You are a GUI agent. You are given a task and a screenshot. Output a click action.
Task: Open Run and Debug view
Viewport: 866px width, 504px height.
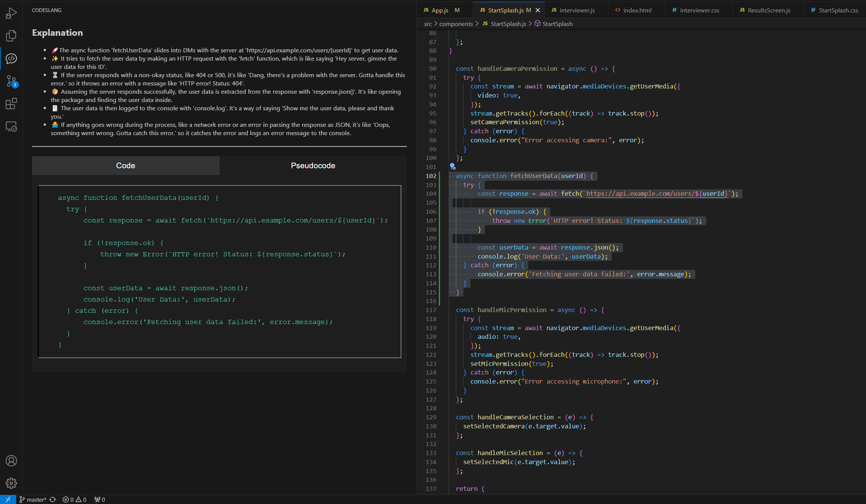pyautogui.click(x=11, y=13)
